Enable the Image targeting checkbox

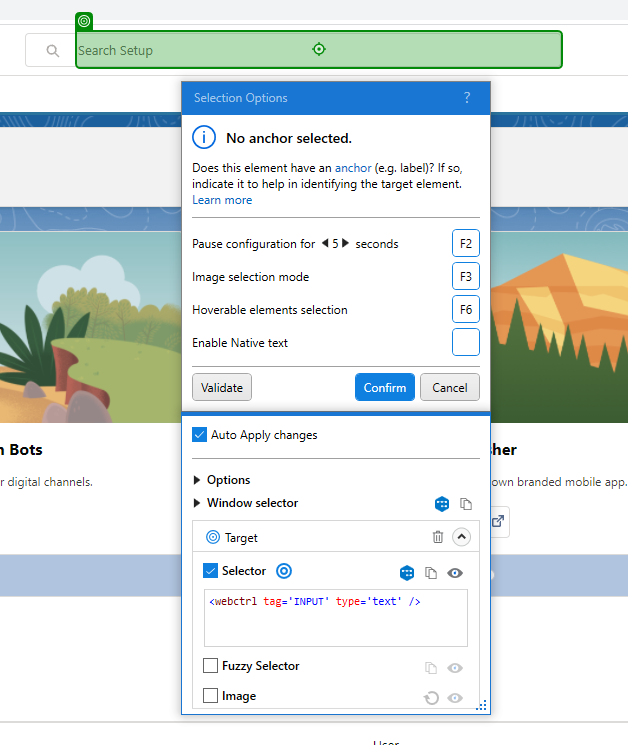(x=211, y=696)
